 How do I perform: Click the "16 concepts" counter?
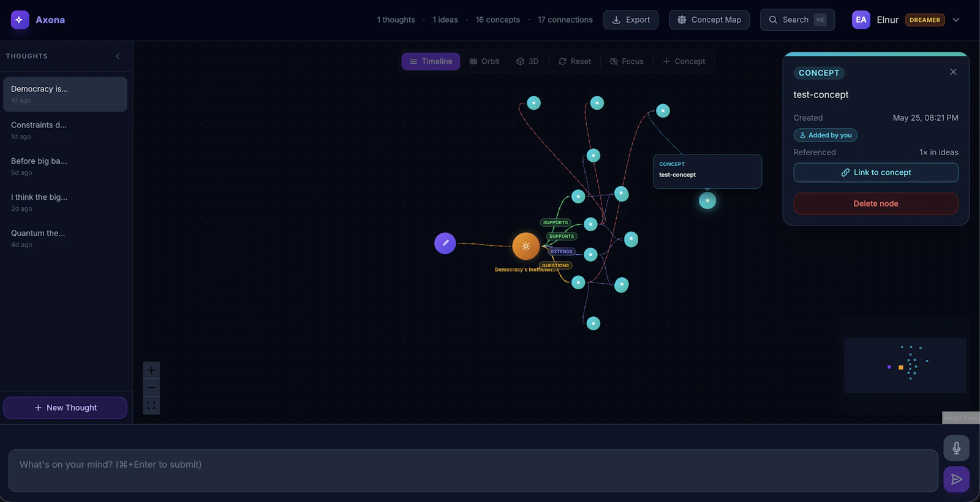pyautogui.click(x=497, y=20)
